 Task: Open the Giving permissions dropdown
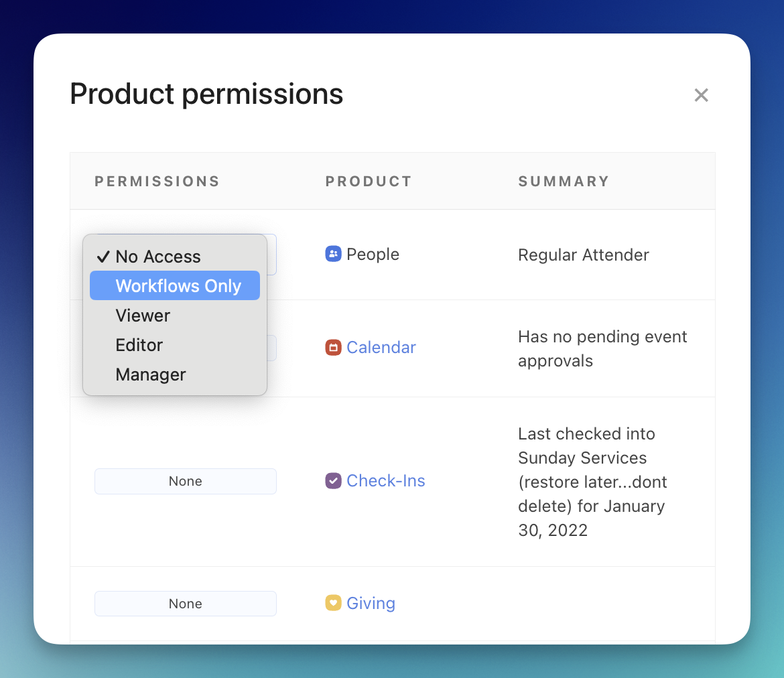tap(186, 604)
